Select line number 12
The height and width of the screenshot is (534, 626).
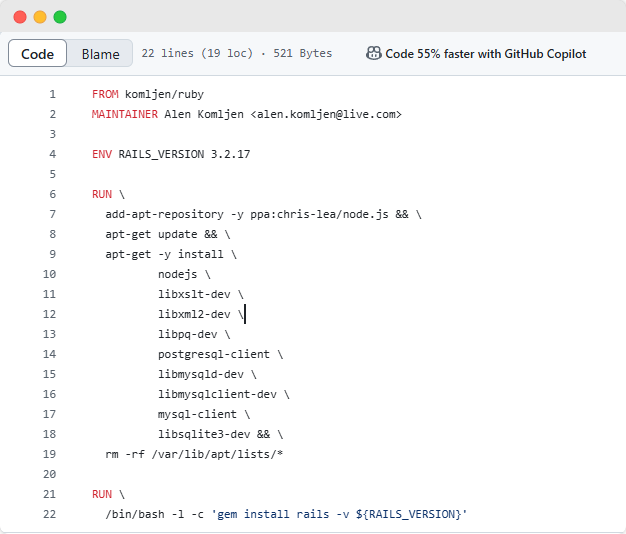[50, 314]
